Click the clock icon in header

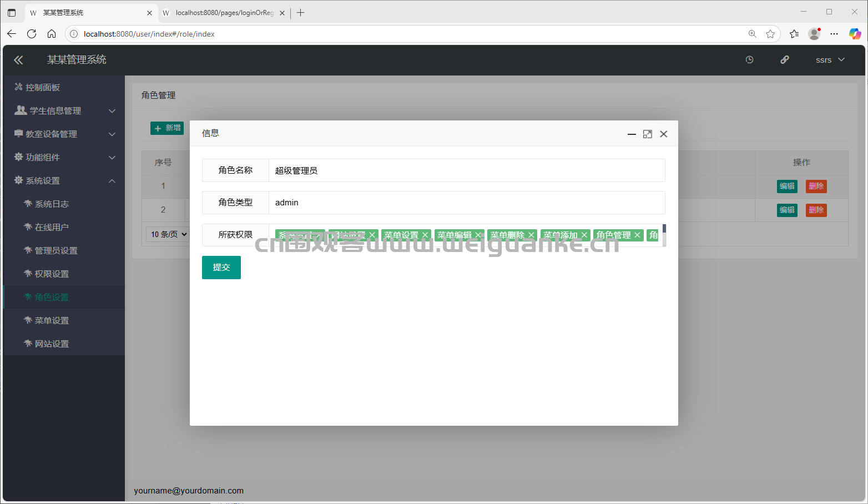749,60
